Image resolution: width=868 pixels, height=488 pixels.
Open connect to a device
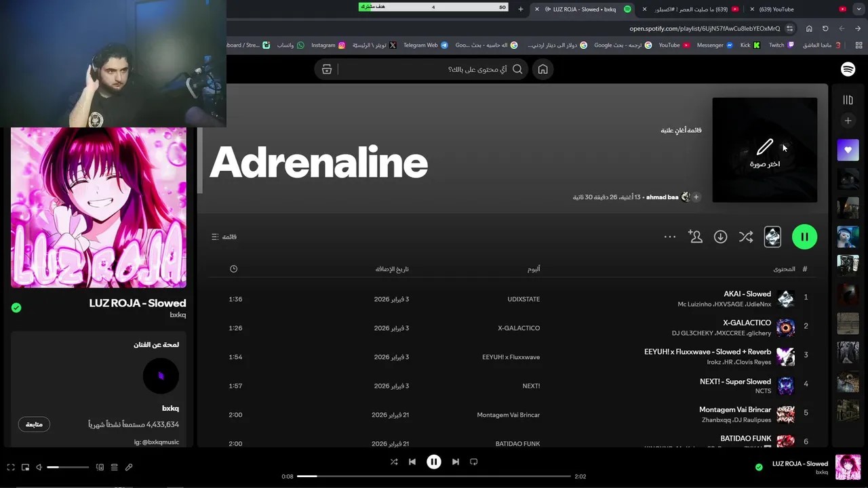tap(100, 467)
